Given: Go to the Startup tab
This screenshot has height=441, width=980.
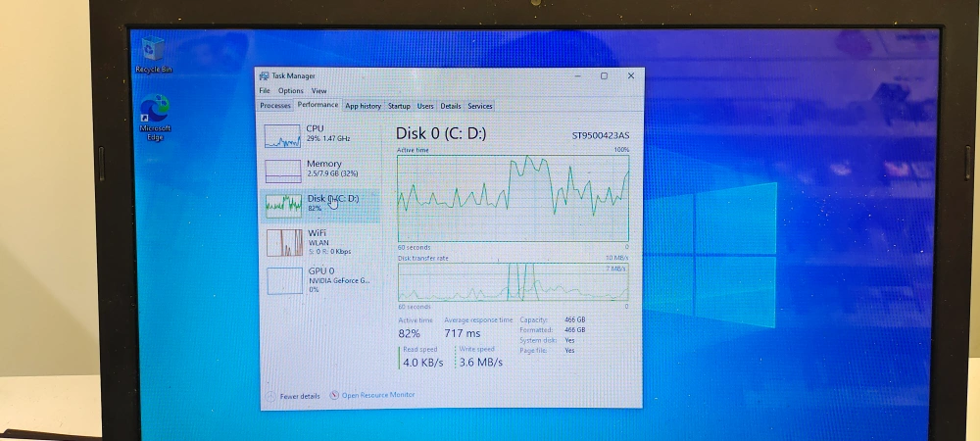Looking at the screenshot, I should 399,106.
